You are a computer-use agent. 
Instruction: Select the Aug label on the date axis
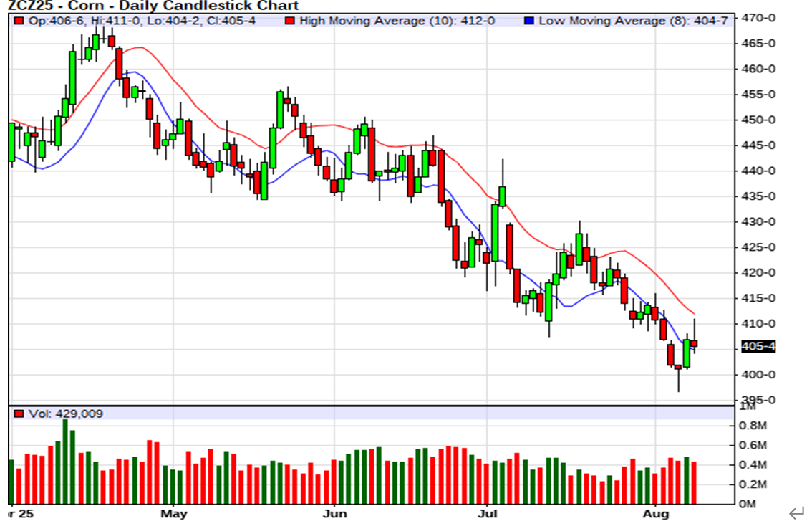tap(656, 514)
